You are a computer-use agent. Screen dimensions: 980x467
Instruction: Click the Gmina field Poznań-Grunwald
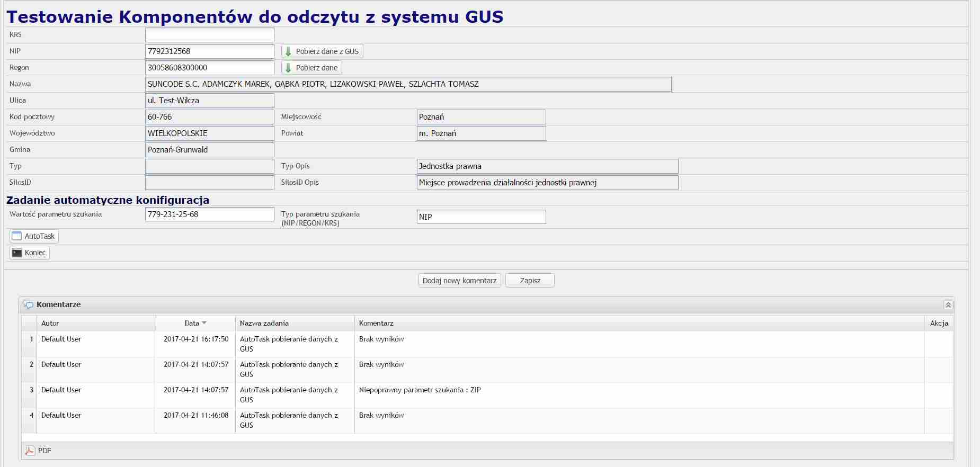210,150
